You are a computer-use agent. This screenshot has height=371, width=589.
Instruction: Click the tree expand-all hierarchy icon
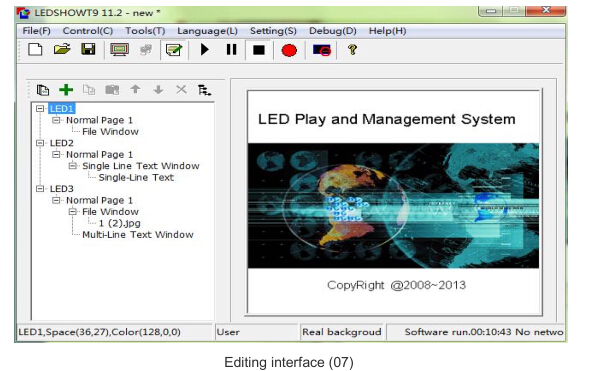pos(204,90)
